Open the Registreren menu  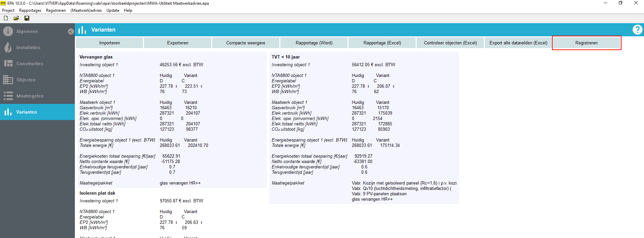click(x=56, y=10)
